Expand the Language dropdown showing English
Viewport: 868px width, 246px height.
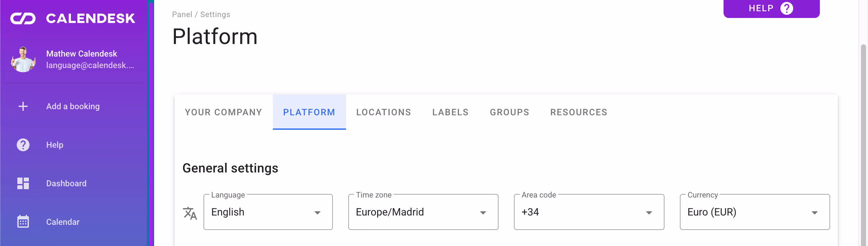coord(268,212)
